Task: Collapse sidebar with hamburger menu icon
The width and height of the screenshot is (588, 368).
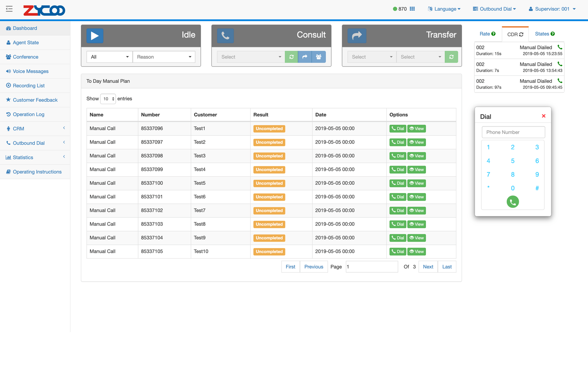Action: pyautogui.click(x=9, y=9)
